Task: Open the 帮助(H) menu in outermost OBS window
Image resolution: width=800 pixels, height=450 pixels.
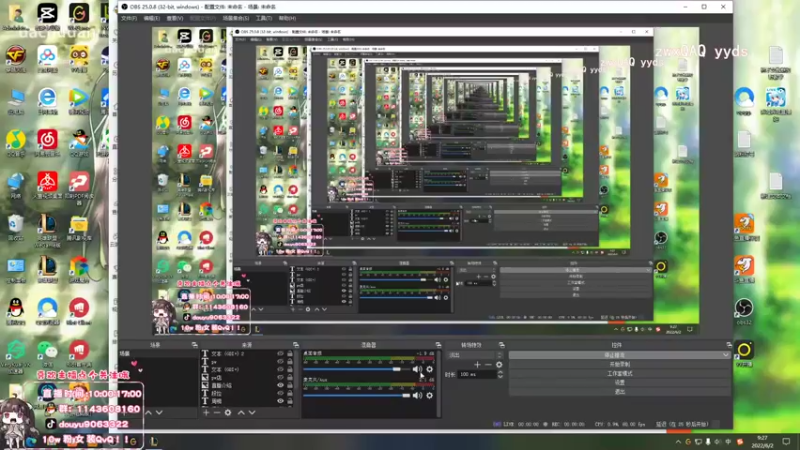Action: point(287,18)
